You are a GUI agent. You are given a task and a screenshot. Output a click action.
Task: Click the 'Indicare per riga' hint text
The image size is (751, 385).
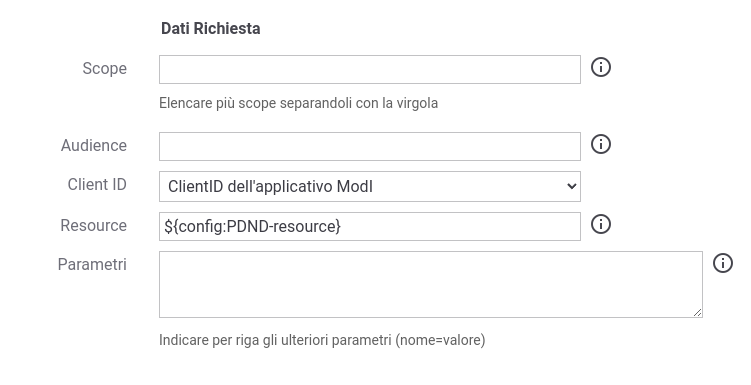(x=322, y=340)
